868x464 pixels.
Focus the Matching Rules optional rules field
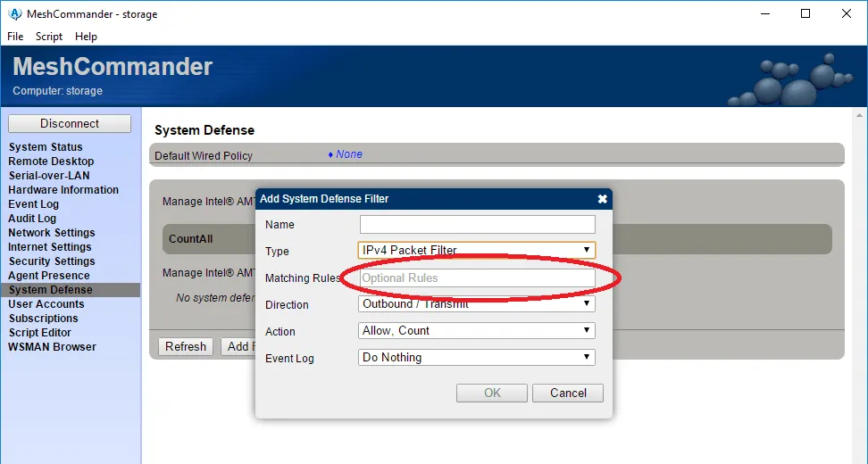[477, 278]
